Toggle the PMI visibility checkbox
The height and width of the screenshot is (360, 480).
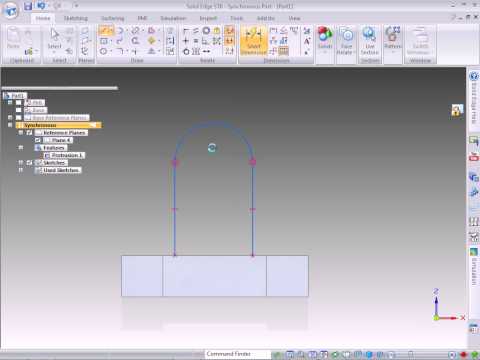point(18,103)
